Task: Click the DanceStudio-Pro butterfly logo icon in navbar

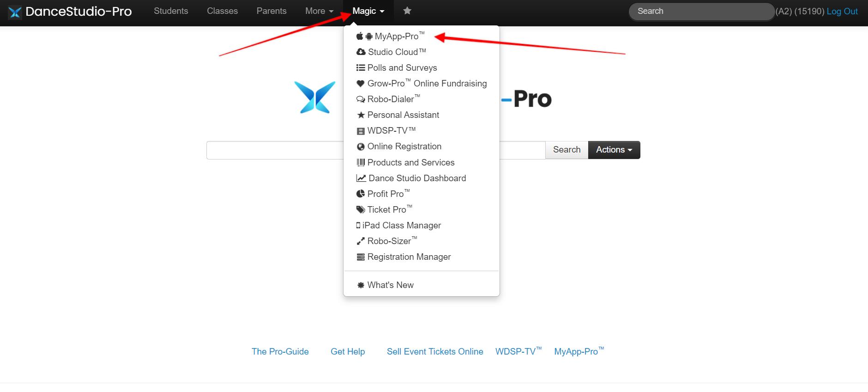Action: coord(15,12)
